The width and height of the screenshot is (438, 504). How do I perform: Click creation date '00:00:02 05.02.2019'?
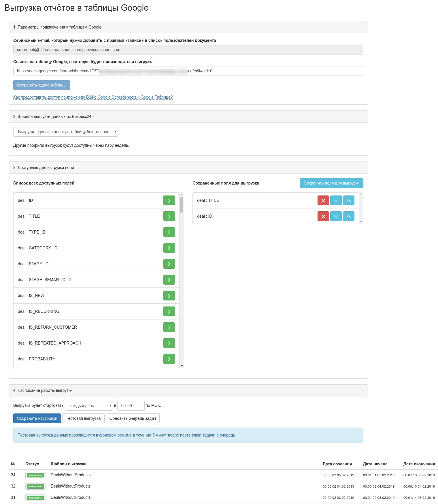(338, 475)
